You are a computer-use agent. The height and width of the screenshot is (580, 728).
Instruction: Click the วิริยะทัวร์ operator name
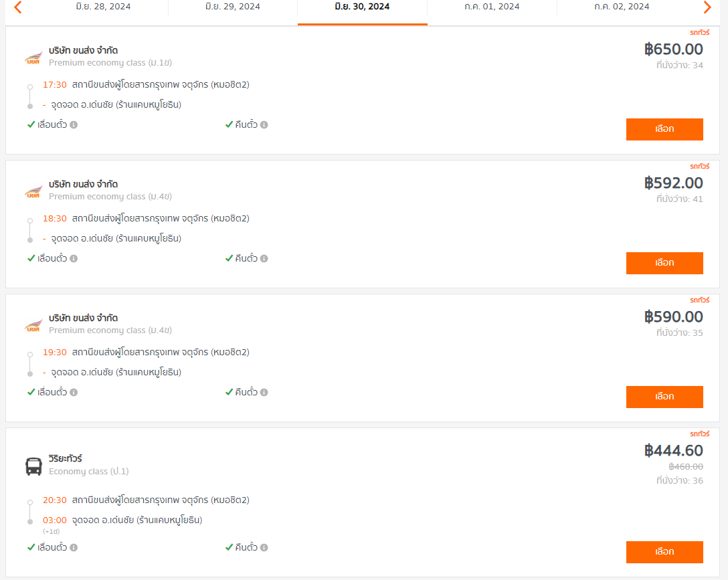click(66, 458)
